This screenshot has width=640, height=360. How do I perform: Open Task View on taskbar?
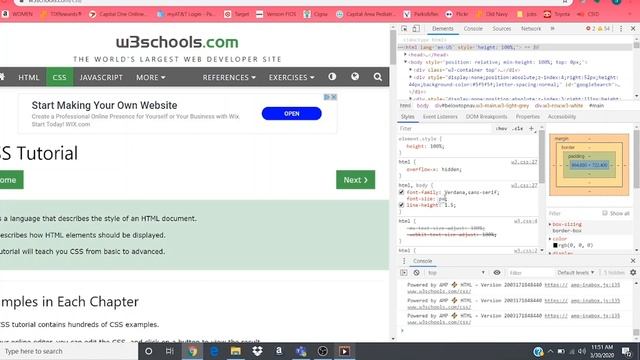170,351
